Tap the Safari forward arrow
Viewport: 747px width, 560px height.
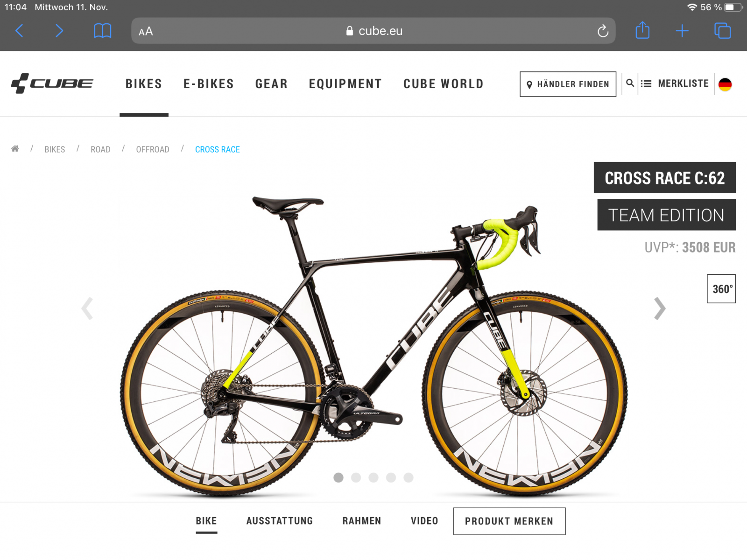59,31
